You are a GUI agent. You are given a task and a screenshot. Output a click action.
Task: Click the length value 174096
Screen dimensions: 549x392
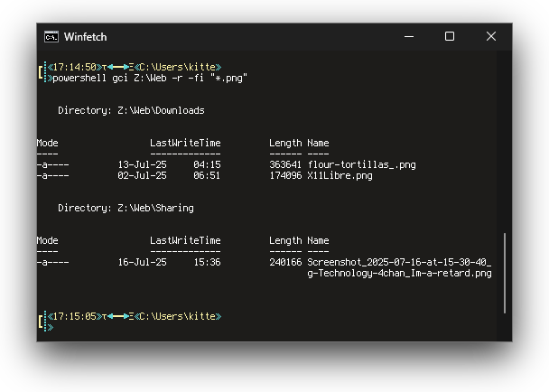tap(285, 175)
